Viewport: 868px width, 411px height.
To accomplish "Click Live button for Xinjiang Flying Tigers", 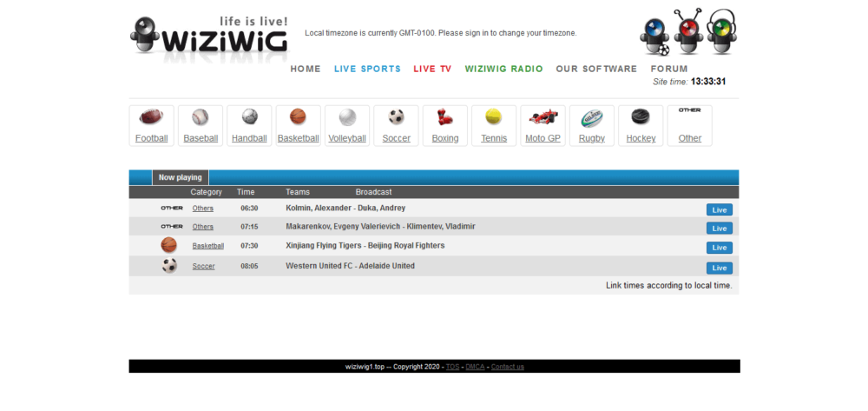I will click(x=719, y=248).
